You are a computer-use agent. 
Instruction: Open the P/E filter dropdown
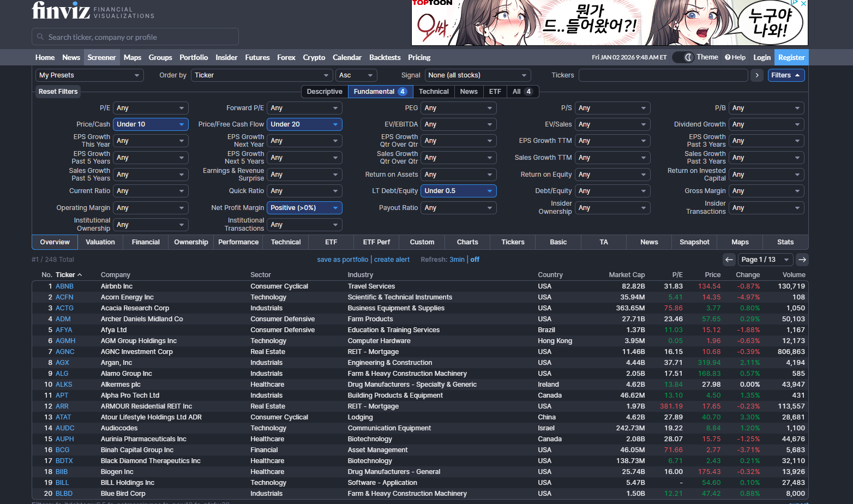pyautogui.click(x=151, y=108)
